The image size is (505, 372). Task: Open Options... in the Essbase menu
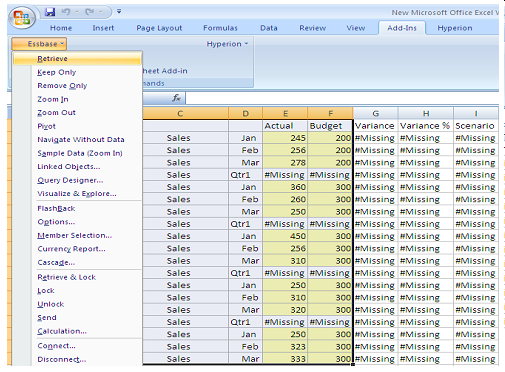pyautogui.click(x=77, y=222)
